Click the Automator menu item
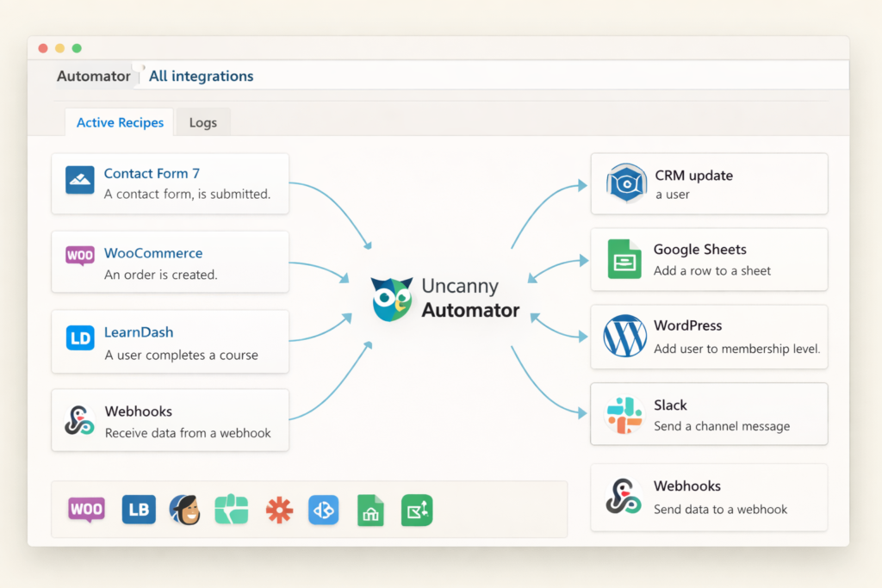 click(x=94, y=76)
